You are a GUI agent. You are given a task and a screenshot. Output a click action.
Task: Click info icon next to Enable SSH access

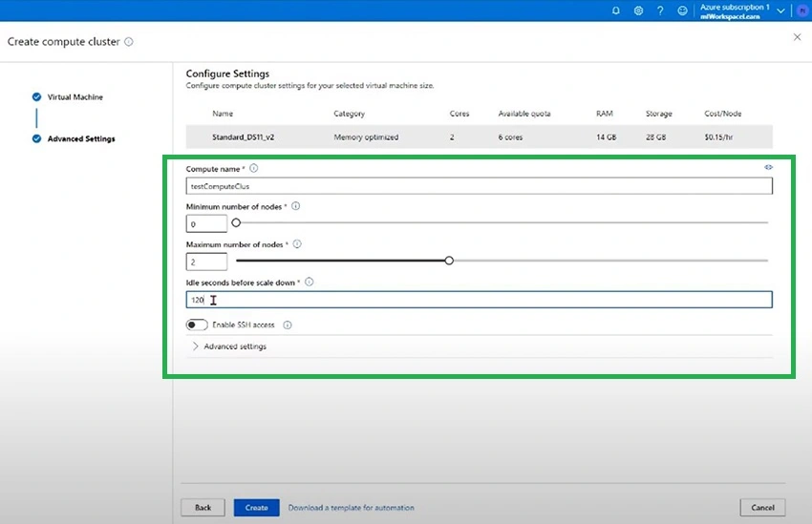(x=288, y=325)
